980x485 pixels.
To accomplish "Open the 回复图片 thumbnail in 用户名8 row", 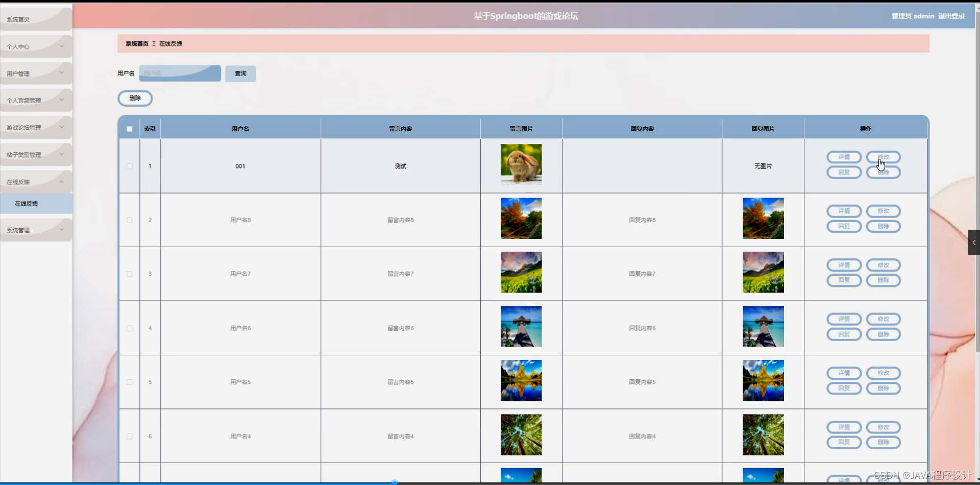I will [763, 219].
